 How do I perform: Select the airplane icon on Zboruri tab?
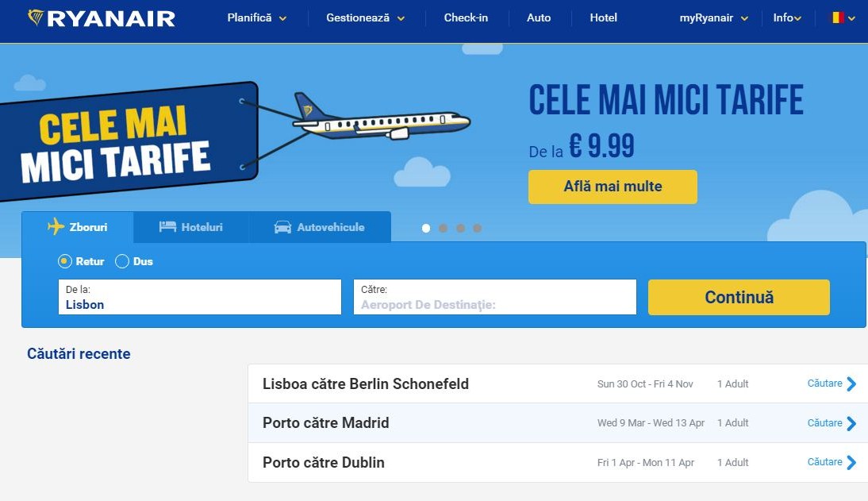[x=56, y=227]
